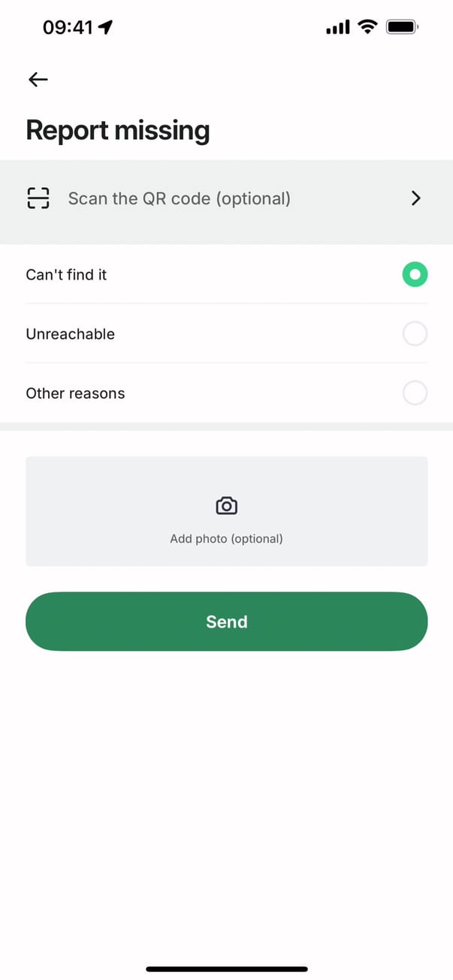Tap the home indicator bar
The image size is (453, 980).
[226, 969]
